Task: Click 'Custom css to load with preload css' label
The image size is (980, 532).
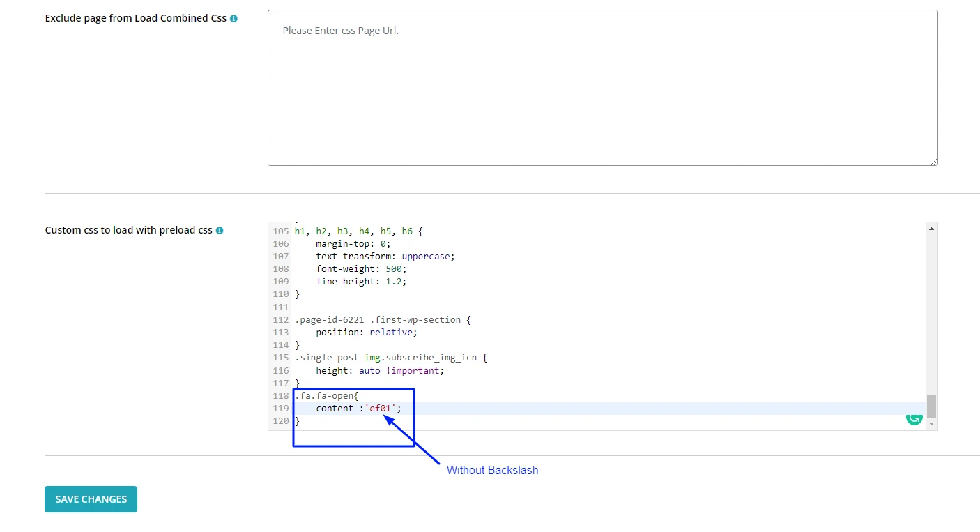Action: click(128, 231)
